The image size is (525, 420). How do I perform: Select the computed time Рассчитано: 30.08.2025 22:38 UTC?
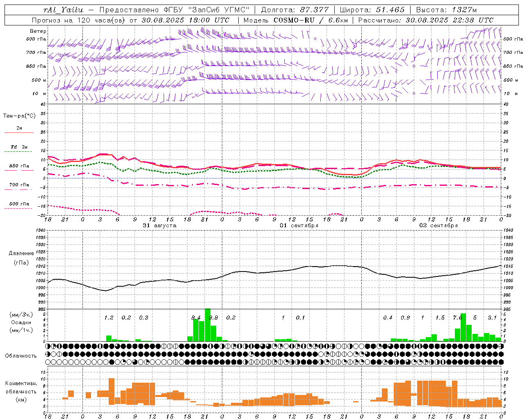coord(426,20)
